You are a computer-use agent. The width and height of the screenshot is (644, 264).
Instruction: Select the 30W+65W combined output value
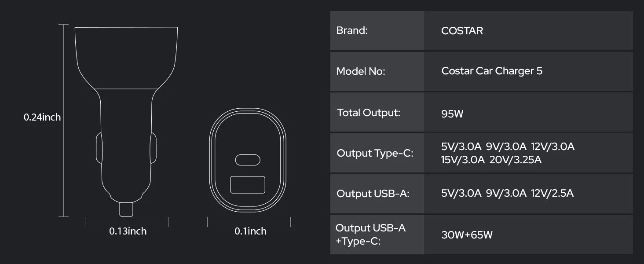[x=467, y=235]
